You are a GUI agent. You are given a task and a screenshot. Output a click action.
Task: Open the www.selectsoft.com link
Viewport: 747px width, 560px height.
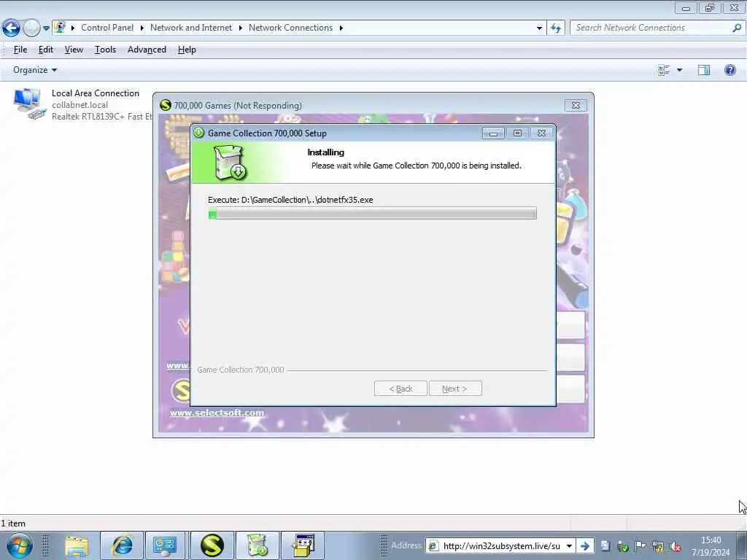click(217, 413)
